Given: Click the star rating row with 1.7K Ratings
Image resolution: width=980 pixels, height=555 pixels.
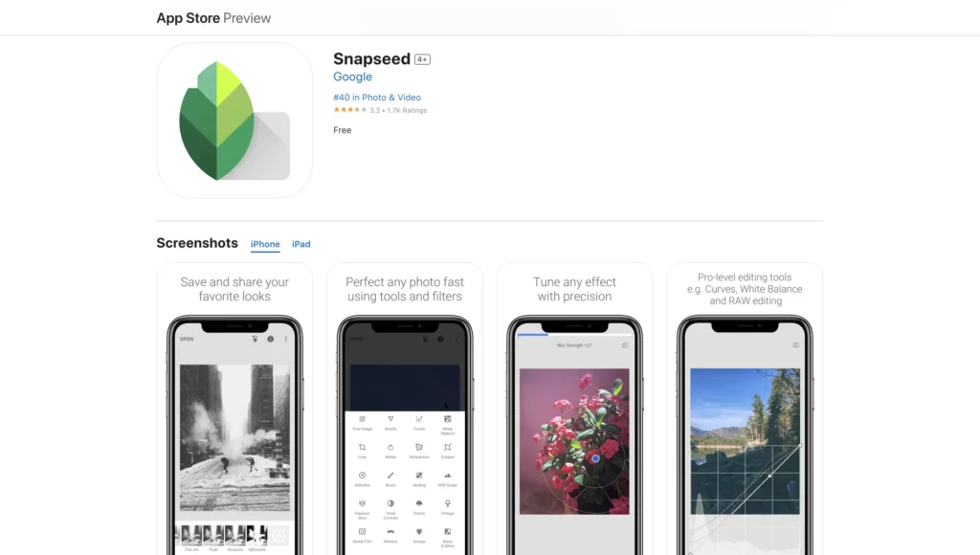Looking at the screenshot, I should coord(380,110).
